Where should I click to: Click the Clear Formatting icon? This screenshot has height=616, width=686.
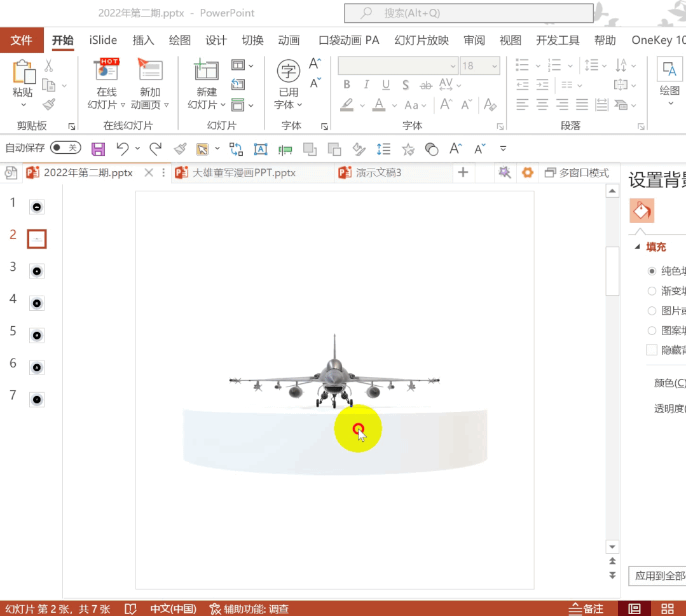click(490, 104)
